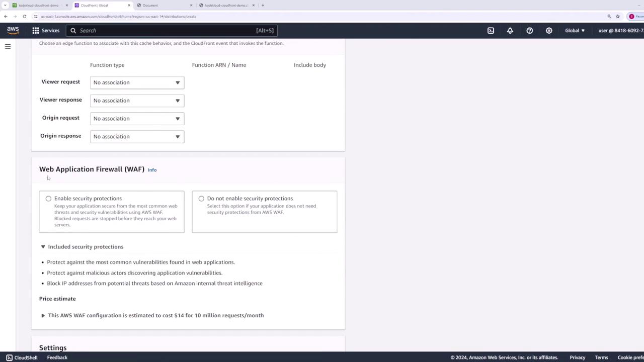644x362 pixels.
Task: Close the Document browser tab
Action: point(191,6)
